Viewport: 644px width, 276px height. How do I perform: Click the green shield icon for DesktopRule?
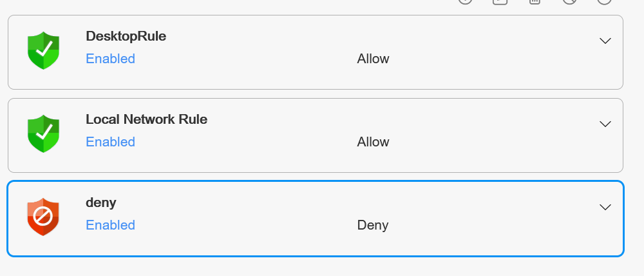pyautogui.click(x=43, y=50)
